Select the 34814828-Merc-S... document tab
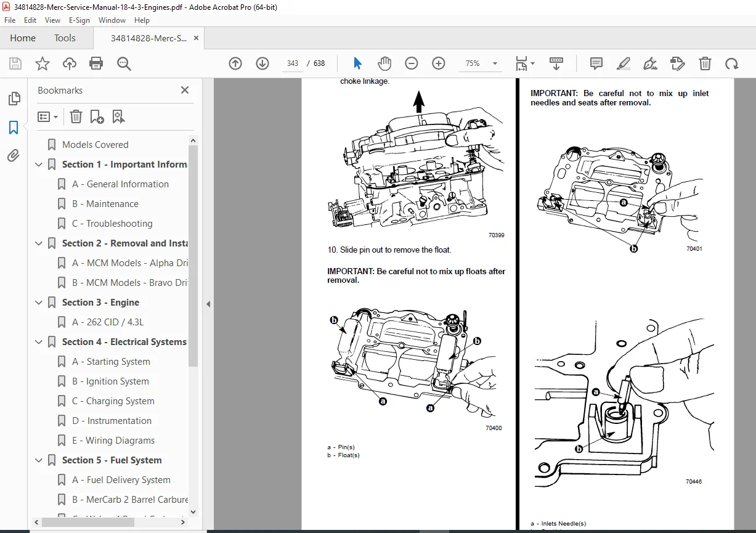 pos(148,38)
